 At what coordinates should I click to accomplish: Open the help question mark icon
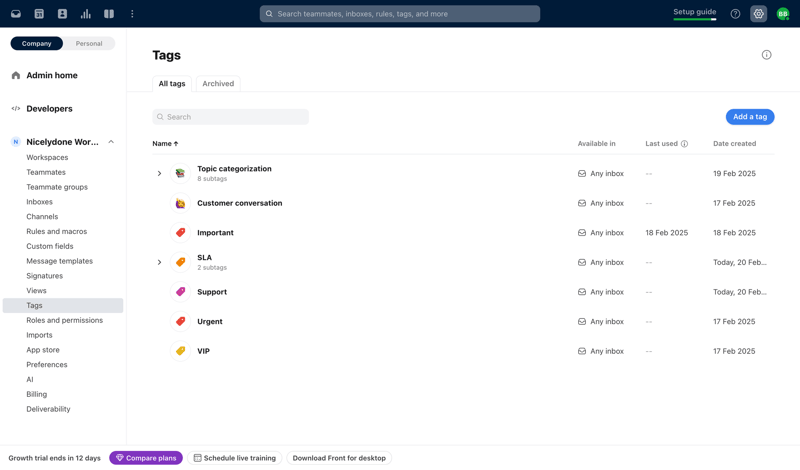click(x=735, y=14)
